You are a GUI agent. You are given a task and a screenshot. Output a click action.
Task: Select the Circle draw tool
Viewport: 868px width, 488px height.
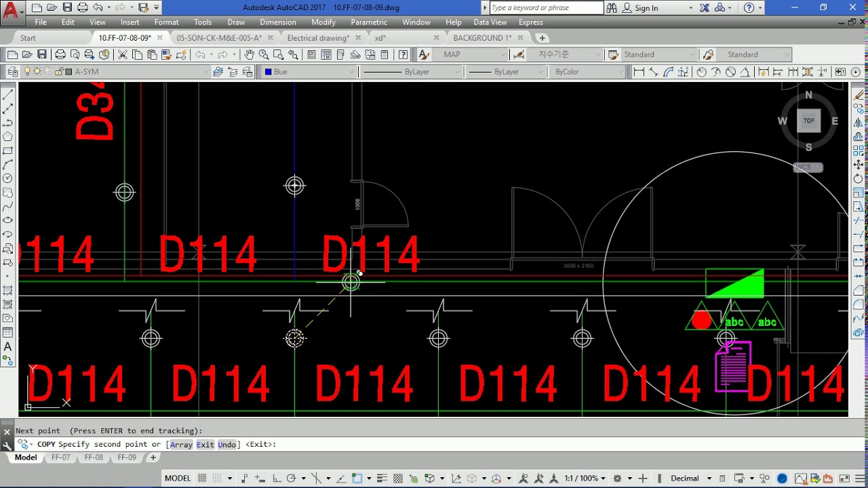click(x=8, y=178)
